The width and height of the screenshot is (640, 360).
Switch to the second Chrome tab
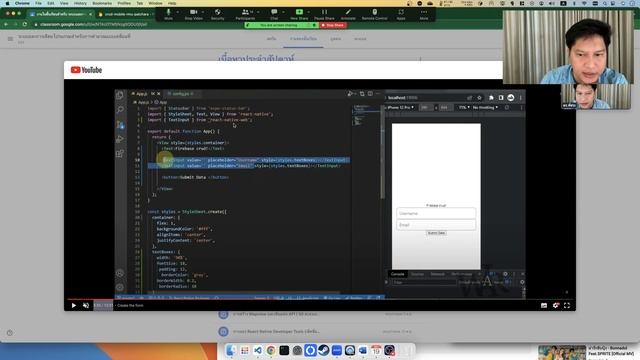coord(126,14)
